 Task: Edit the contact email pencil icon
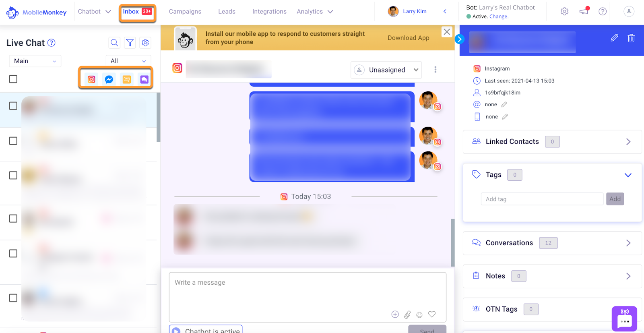point(504,105)
